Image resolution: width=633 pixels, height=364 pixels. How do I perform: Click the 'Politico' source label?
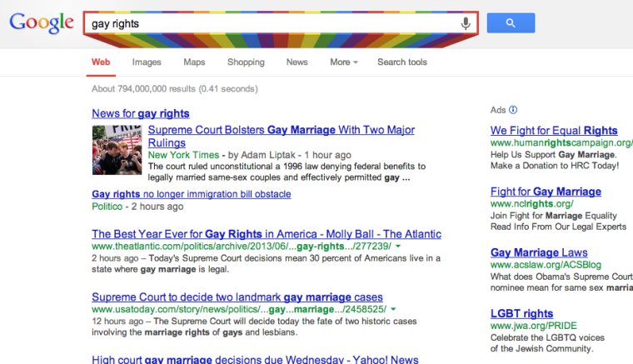107,207
